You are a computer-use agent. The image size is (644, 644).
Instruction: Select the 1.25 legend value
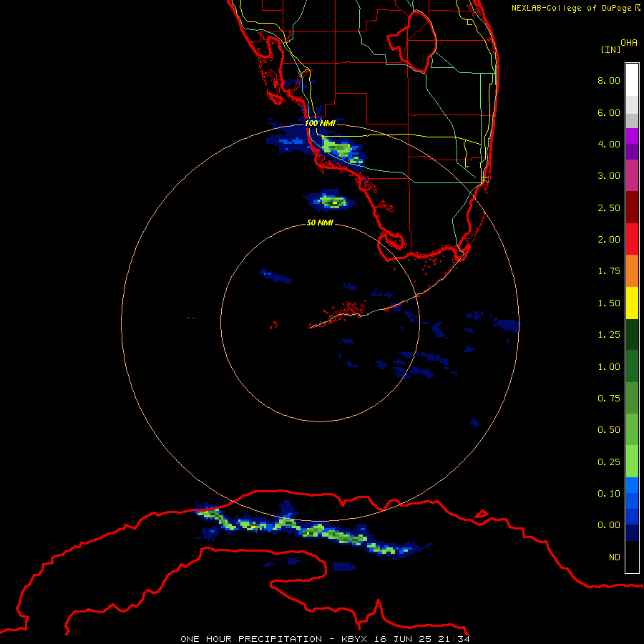[x=609, y=335]
